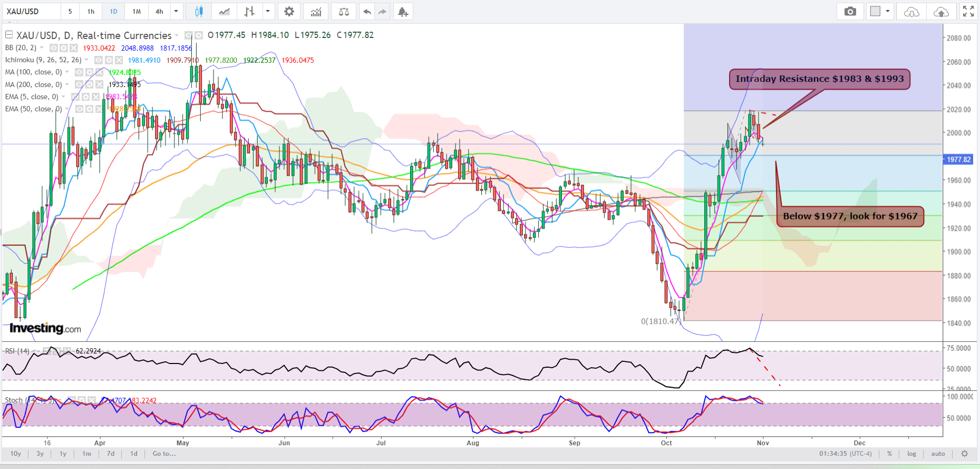Expand Ichimoku (9, 26, 52, 26) dropdown arrow
This screenshot has width=980, height=469.
(86, 60)
